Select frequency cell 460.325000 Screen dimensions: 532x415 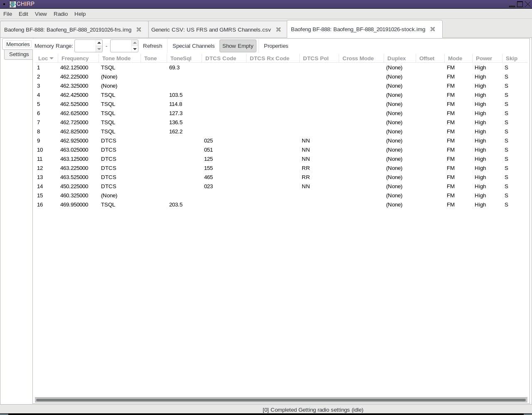74,195
